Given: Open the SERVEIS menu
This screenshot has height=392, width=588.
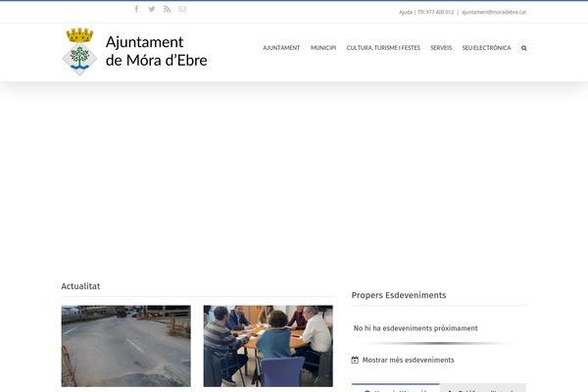Looking at the screenshot, I should pos(441,48).
